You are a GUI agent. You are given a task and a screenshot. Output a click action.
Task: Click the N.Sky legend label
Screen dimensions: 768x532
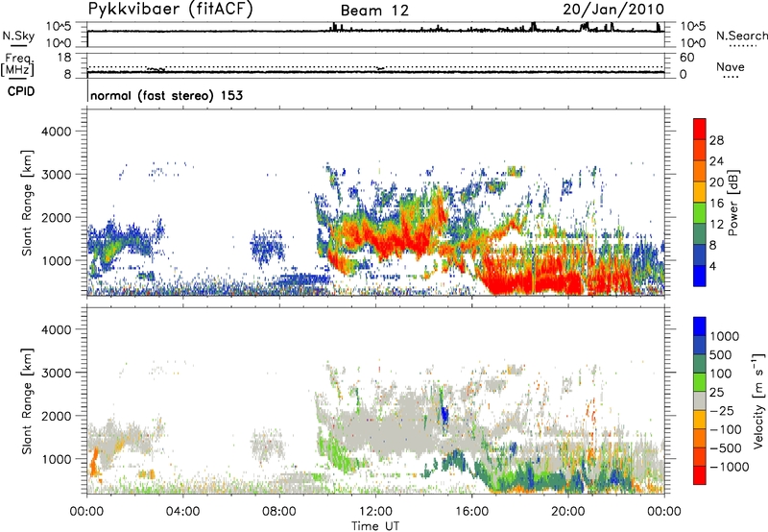click(18, 36)
